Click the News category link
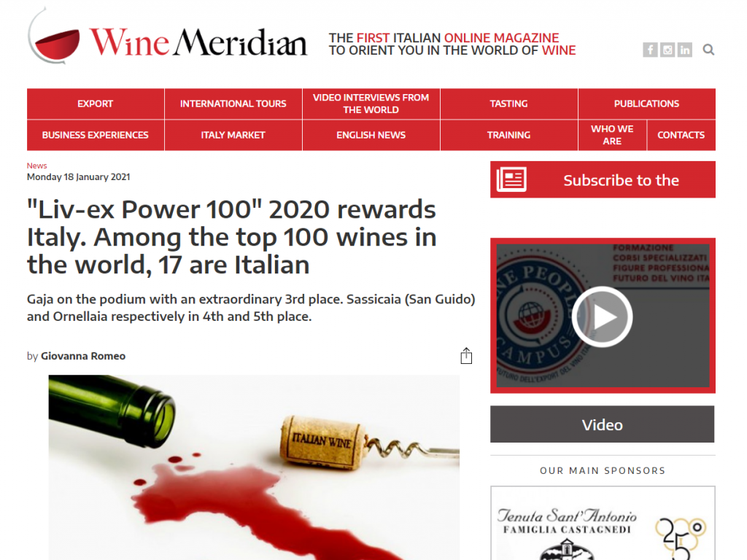The height and width of the screenshot is (560, 747). tap(36, 166)
